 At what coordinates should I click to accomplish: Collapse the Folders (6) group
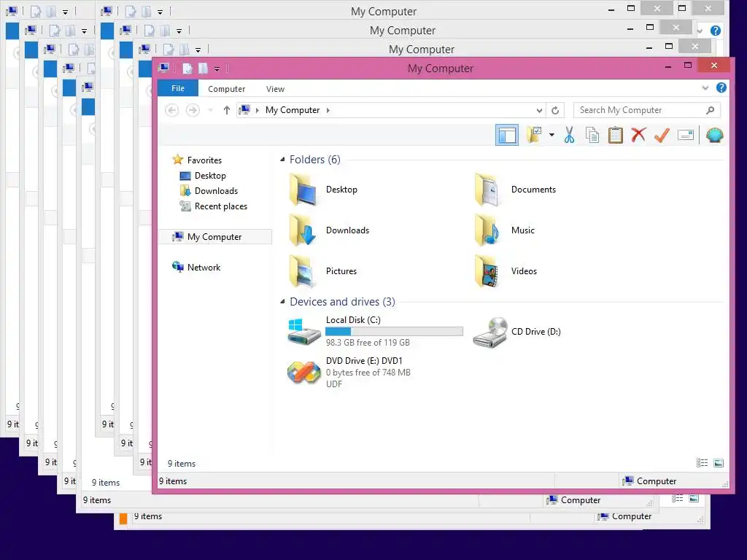[282, 160]
